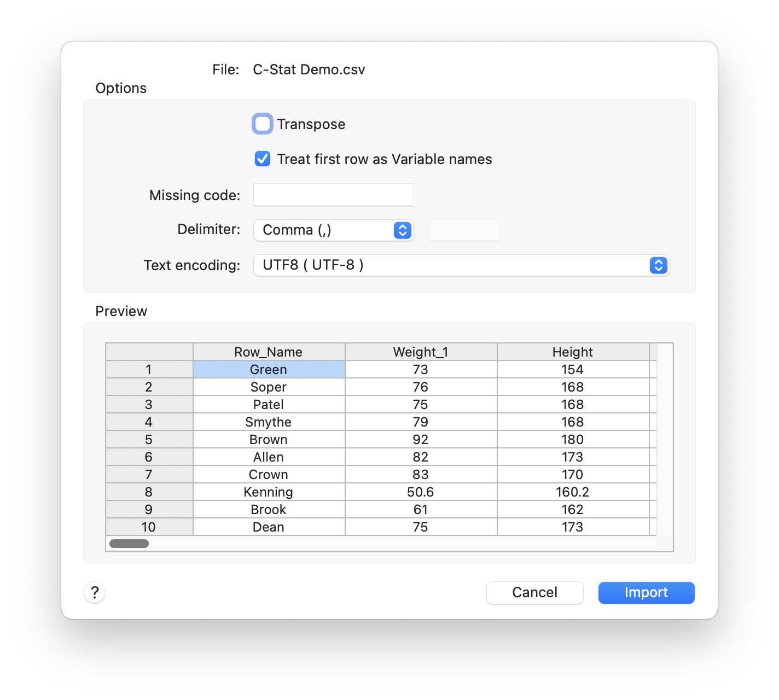Click the Missing code text field
This screenshot has height=700, width=779.
coord(333,195)
